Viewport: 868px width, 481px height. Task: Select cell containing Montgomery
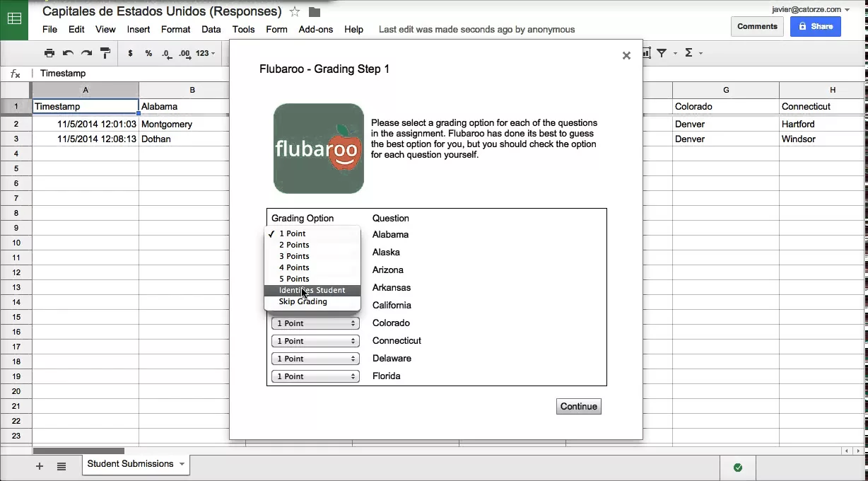tap(184, 124)
